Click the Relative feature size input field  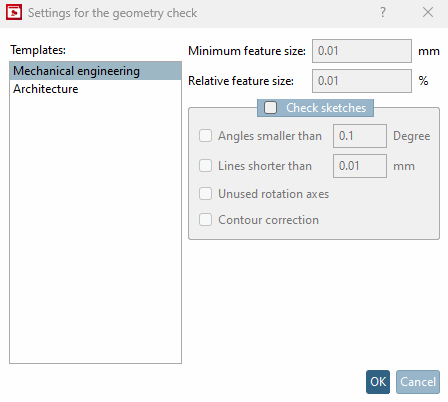coord(362,81)
